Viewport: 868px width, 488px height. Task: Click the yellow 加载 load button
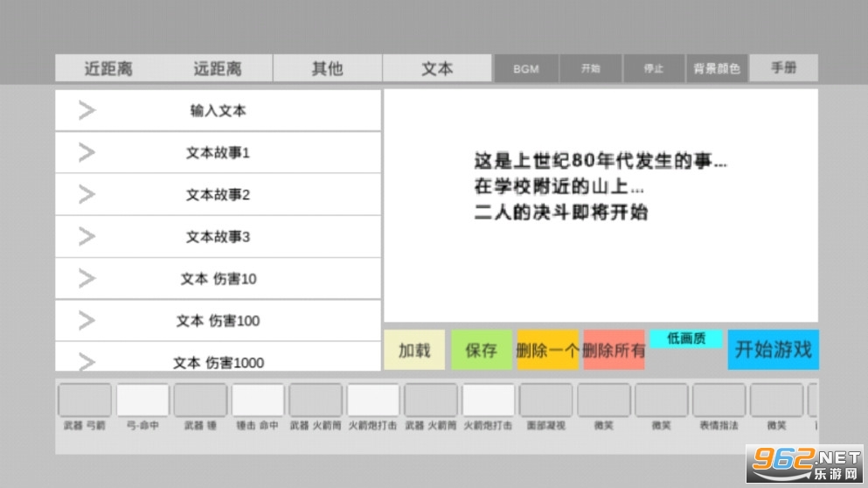pyautogui.click(x=414, y=350)
